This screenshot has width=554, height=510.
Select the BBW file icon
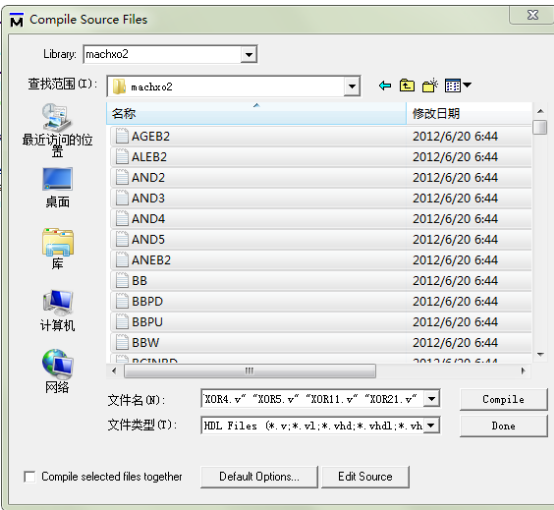tap(122, 342)
